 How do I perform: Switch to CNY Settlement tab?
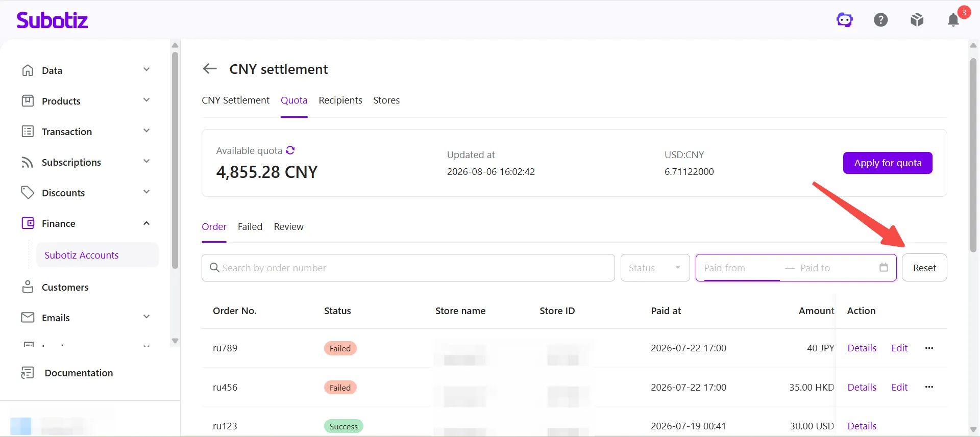pos(235,100)
